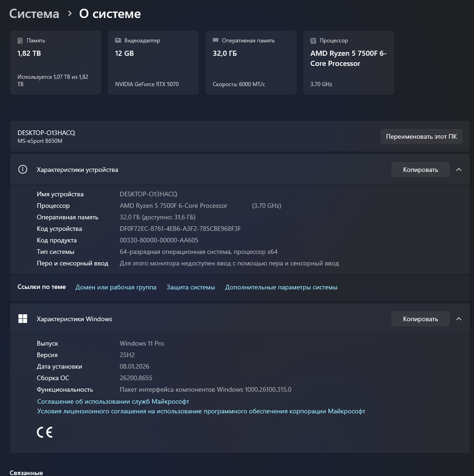Click the Windows logo icon beside Характеристики Windows

[x=23, y=319]
